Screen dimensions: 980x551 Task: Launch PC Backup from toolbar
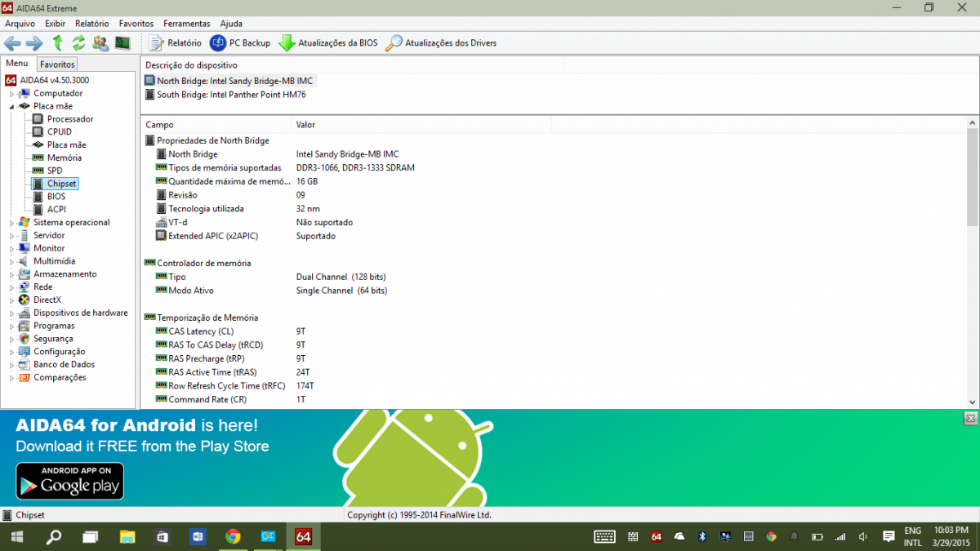coord(240,42)
